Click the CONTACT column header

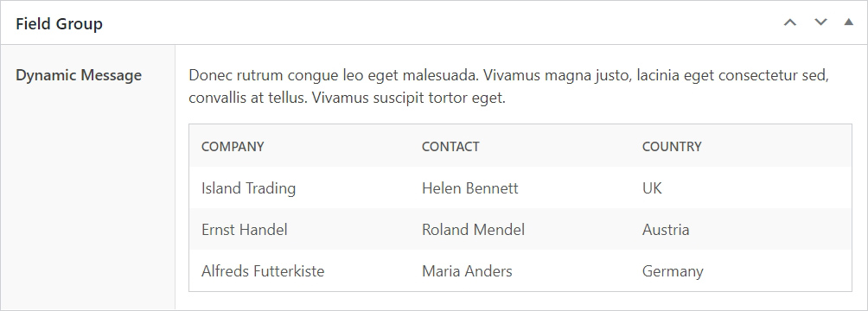coord(450,146)
